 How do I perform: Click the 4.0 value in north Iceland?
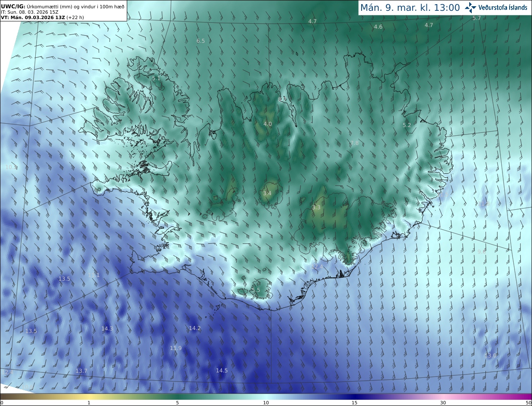point(268,124)
